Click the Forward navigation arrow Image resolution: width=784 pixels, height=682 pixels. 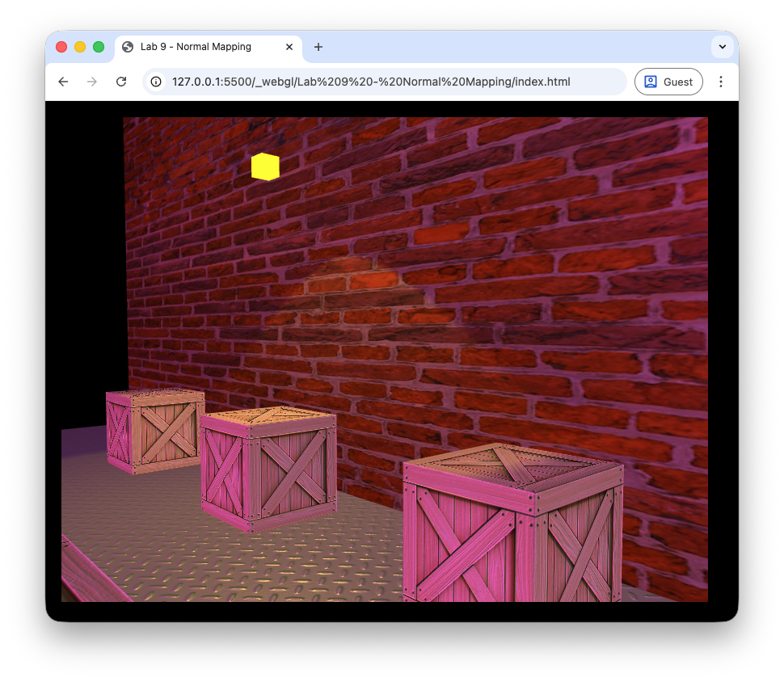coord(92,82)
